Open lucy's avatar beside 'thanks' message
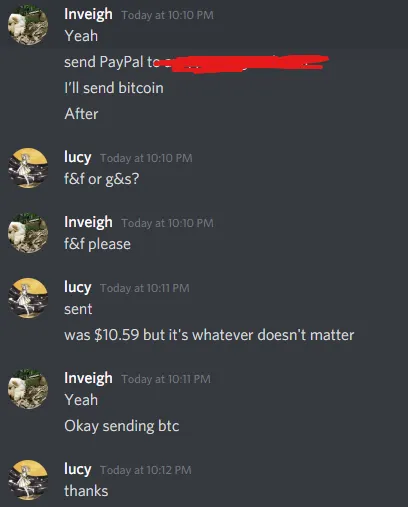The width and height of the screenshot is (408, 507). tap(28, 480)
